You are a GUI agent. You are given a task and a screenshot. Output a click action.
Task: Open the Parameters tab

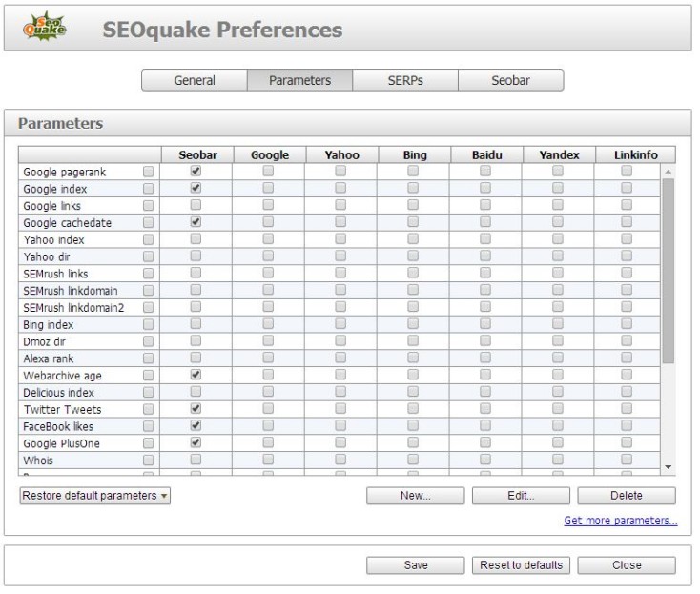300,80
